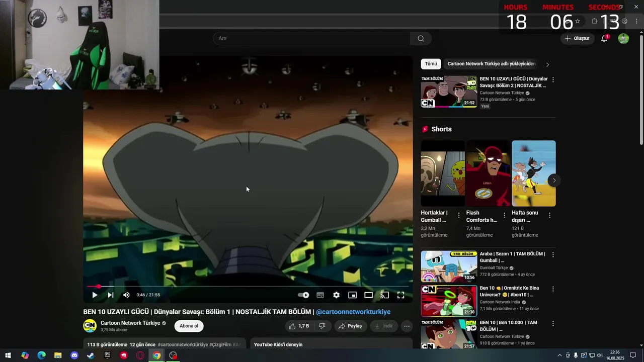Launch Microsoft Edge from taskbar

click(41, 355)
